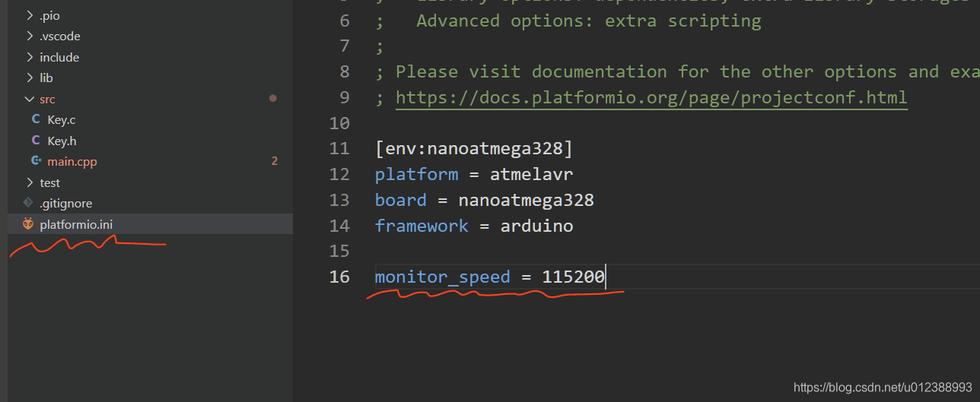Click the problem count 2 beside main.cpp
The height and width of the screenshot is (402, 980).
point(275,161)
